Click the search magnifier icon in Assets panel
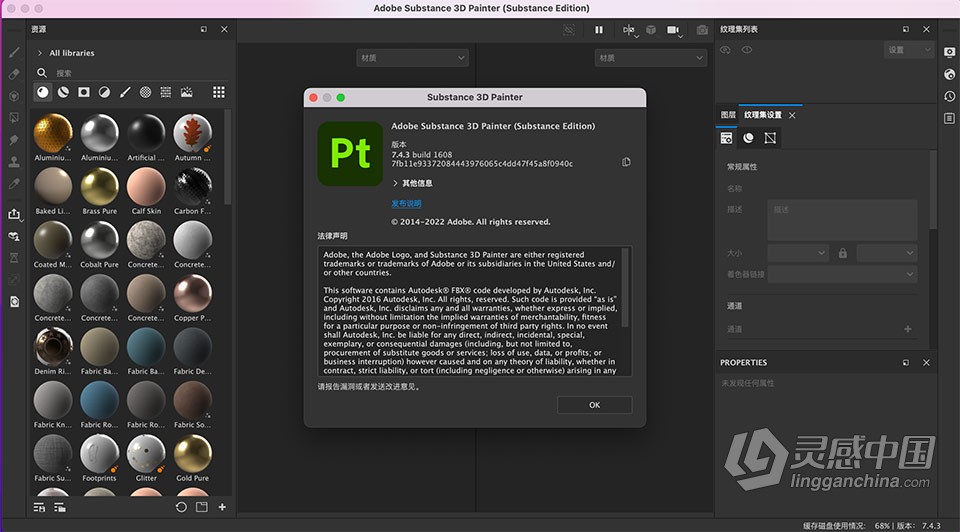960x532 pixels. [x=42, y=73]
